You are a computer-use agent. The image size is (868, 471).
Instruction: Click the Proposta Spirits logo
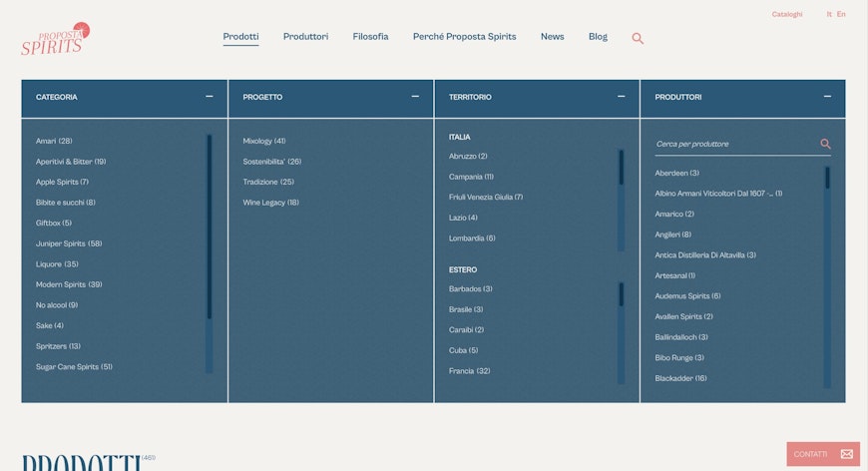tap(55, 39)
